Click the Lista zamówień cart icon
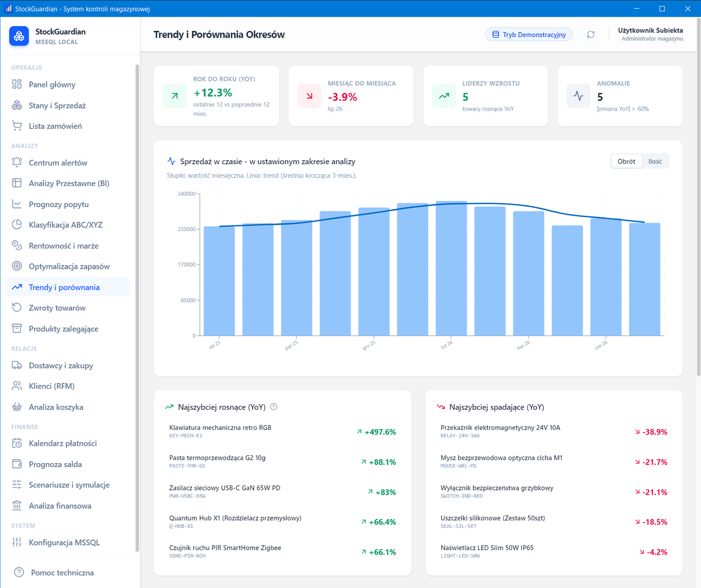Viewport: 701px width, 588px height. pos(17,126)
